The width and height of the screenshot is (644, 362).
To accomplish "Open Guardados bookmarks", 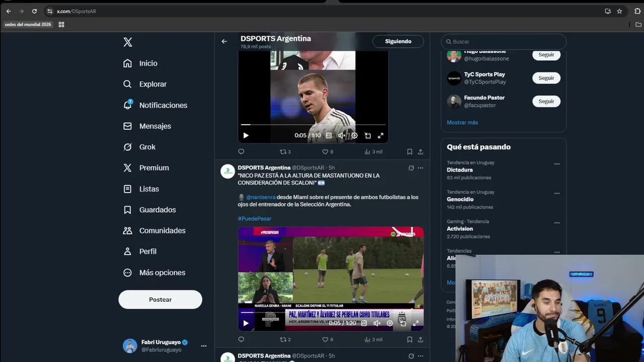I will (x=150, y=210).
